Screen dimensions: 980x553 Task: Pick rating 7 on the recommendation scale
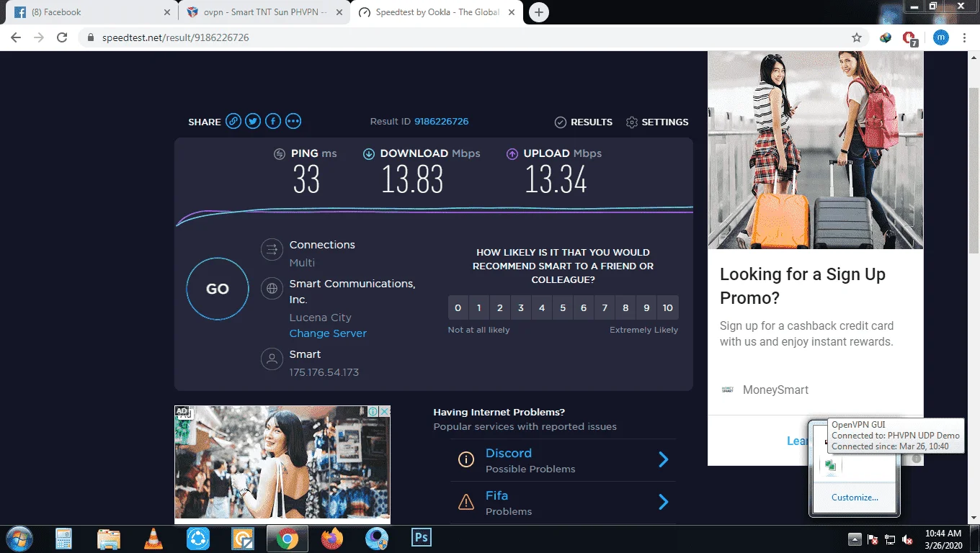[605, 307]
